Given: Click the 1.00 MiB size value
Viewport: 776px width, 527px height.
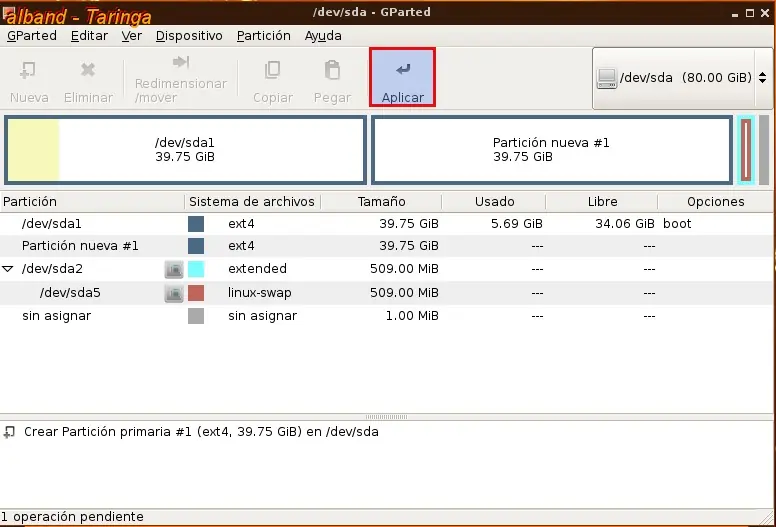Looking at the screenshot, I should pyautogui.click(x=412, y=316).
